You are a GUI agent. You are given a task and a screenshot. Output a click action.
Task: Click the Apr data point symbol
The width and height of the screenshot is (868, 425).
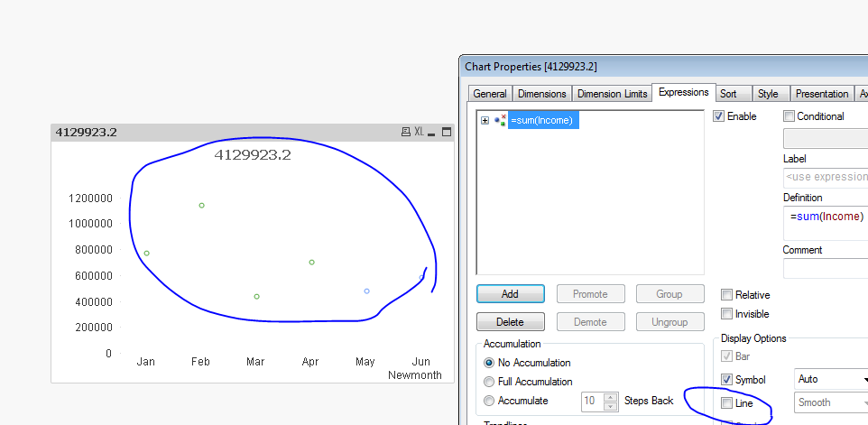pos(311,263)
